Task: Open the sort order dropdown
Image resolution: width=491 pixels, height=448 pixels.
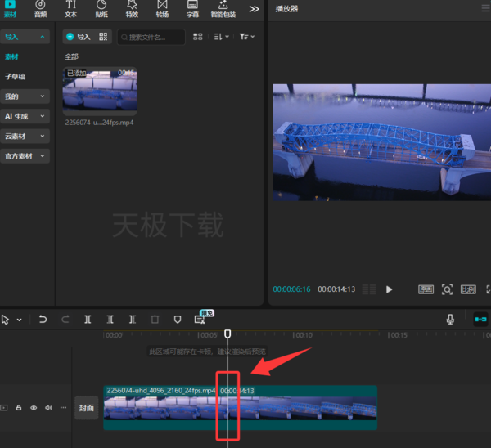Action: (x=222, y=37)
